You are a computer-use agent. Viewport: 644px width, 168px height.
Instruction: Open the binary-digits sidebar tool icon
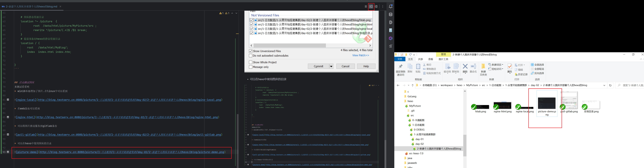coord(390,30)
